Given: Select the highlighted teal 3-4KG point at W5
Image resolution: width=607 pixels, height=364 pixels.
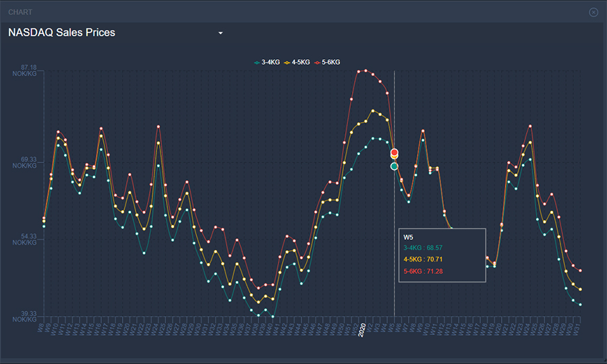Looking at the screenshot, I should [394, 166].
